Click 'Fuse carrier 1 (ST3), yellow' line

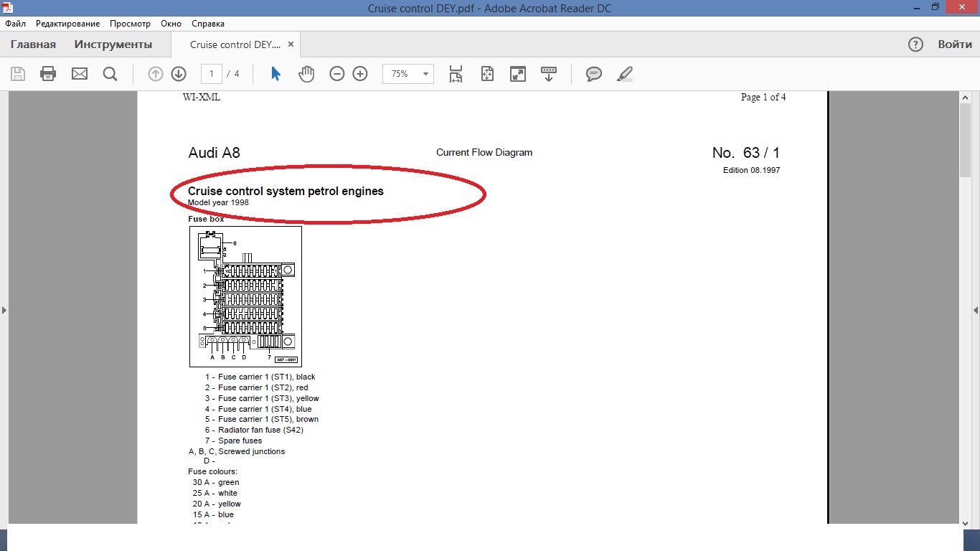pyautogui.click(x=262, y=398)
